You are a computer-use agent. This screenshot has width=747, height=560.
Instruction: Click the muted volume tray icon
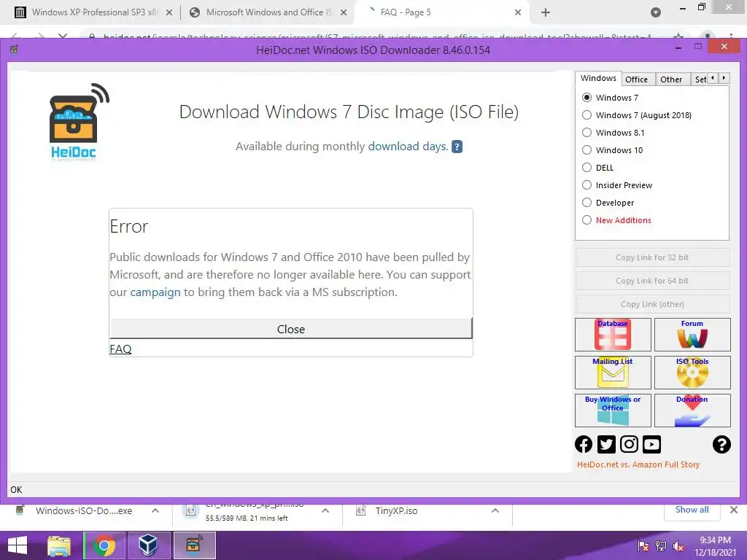tap(678, 546)
